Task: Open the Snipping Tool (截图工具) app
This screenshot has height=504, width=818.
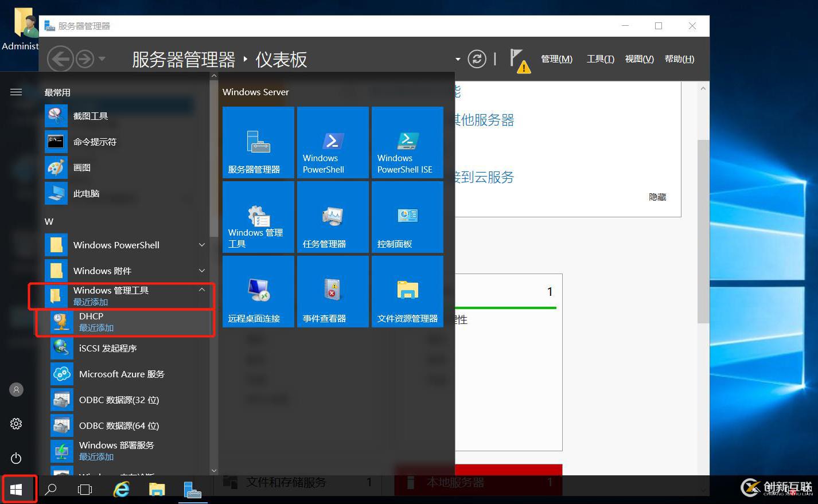Action: 127,116
